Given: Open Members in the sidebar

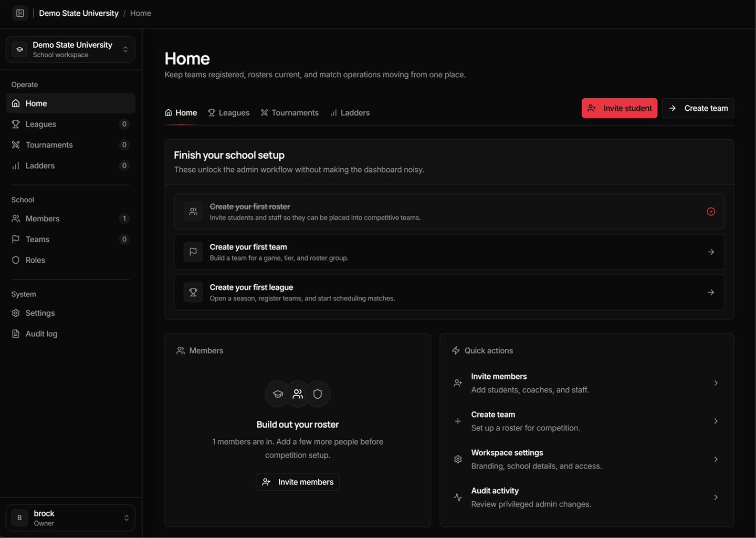Looking at the screenshot, I should 70,219.
